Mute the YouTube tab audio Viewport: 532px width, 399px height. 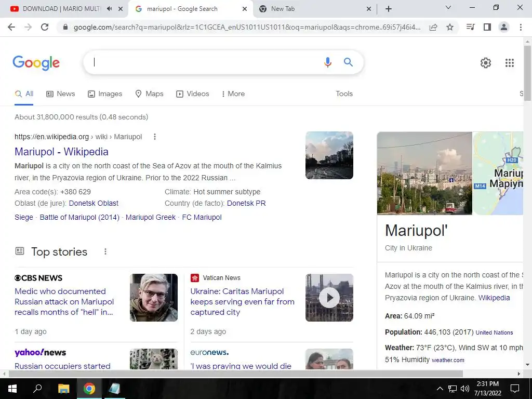tap(109, 9)
